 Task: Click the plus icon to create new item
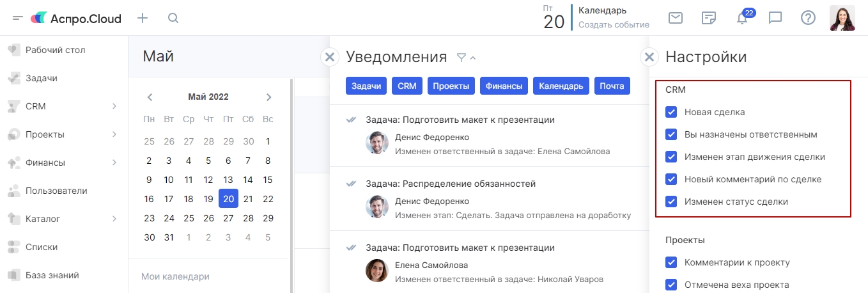click(x=143, y=18)
